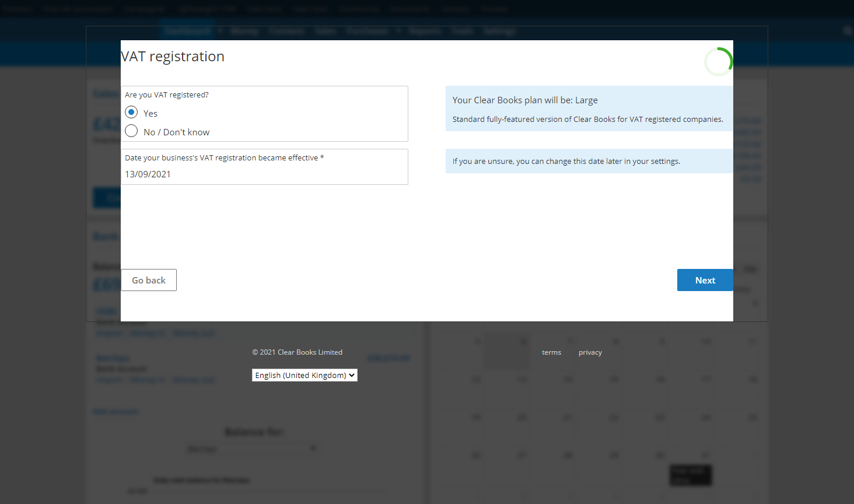Click the blue Next button
854x504 pixels.
click(705, 280)
